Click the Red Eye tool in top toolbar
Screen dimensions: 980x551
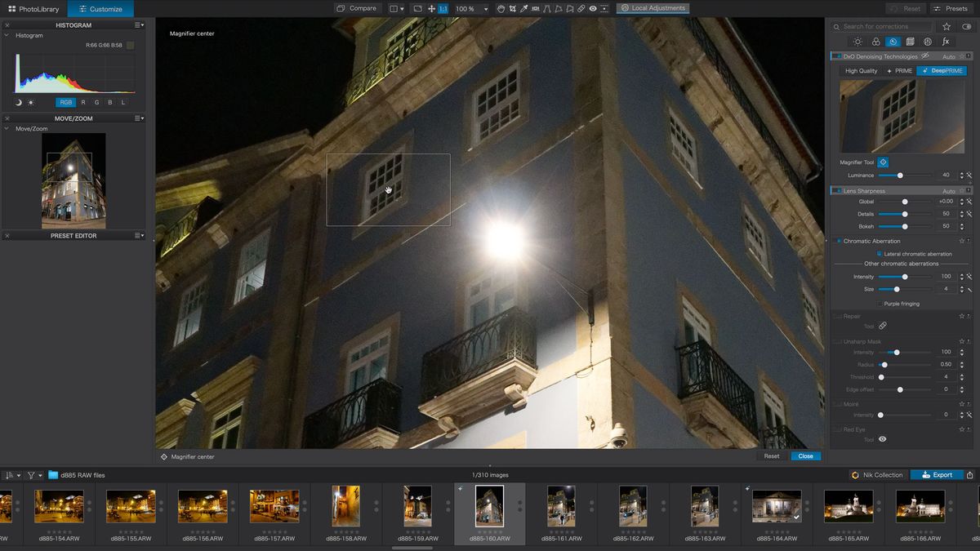tap(593, 8)
